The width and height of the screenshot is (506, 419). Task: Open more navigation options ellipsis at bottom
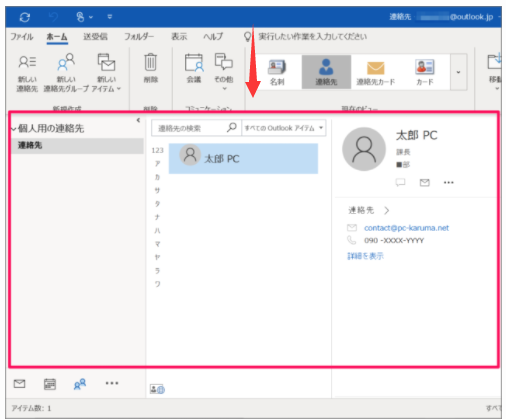(112, 383)
